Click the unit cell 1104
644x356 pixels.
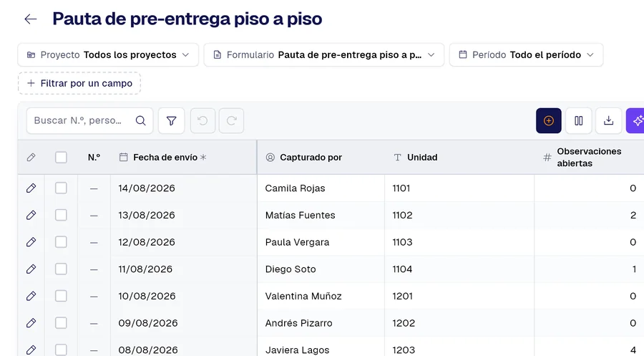point(459,269)
